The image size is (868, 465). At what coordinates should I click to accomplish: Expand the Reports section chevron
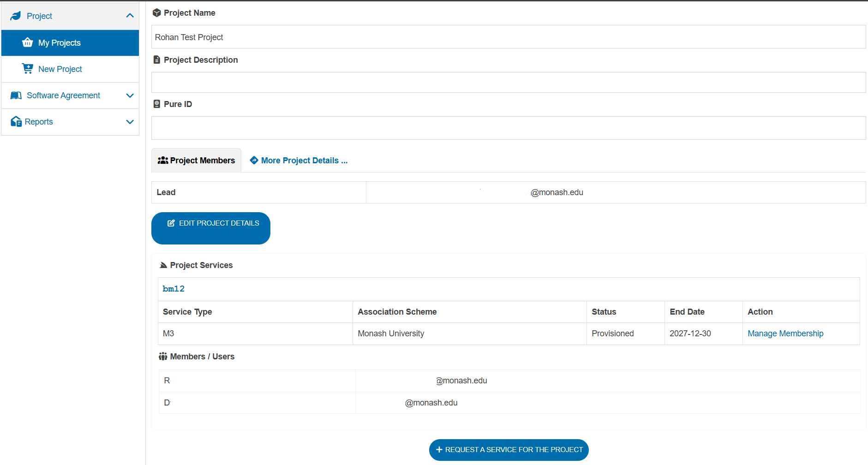130,122
